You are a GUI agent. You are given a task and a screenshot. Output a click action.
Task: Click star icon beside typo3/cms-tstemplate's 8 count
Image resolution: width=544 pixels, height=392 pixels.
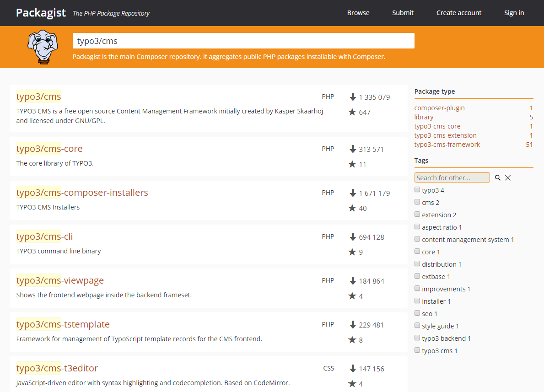[352, 340]
